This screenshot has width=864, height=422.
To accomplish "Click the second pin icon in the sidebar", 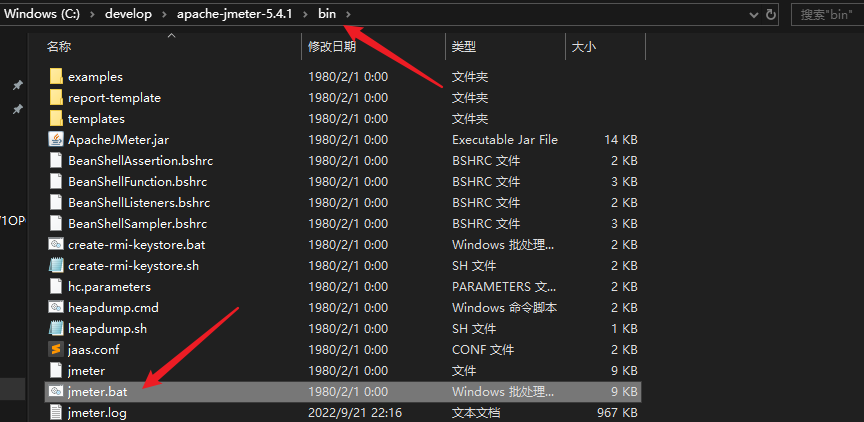I will pyautogui.click(x=18, y=109).
